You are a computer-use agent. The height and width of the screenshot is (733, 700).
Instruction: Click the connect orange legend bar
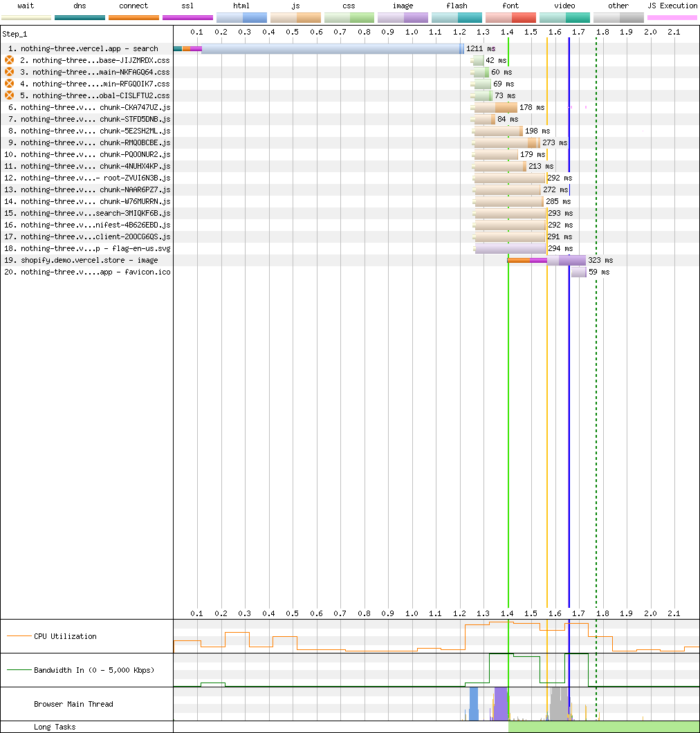point(133,18)
